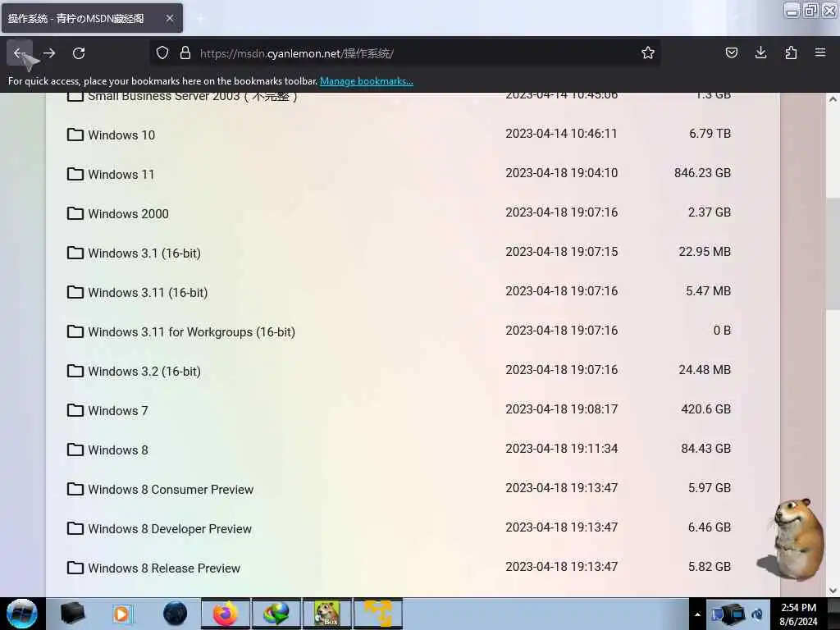The image size is (840, 630).
Task: Open the hamster Box taskbar app
Action: point(327,614)
